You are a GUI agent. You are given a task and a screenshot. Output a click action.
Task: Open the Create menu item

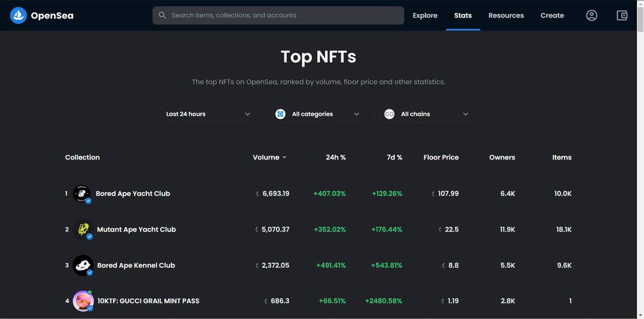coord(552,16)
